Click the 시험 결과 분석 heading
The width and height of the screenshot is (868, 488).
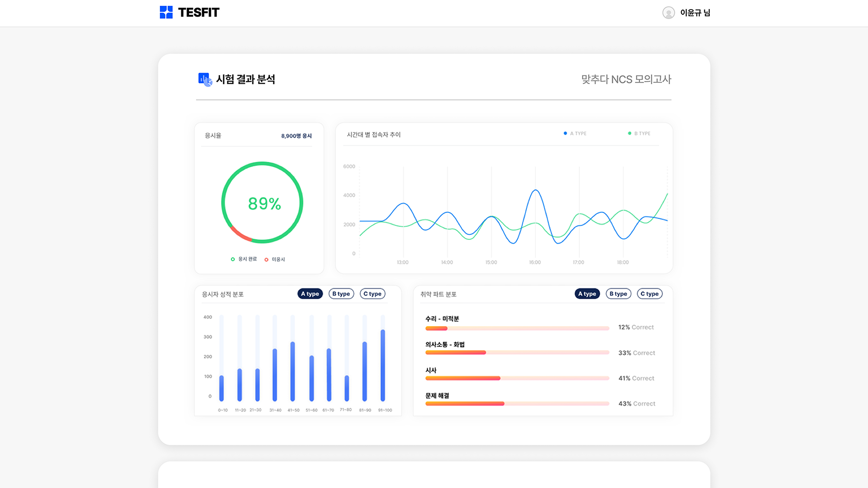pos(246,79)
